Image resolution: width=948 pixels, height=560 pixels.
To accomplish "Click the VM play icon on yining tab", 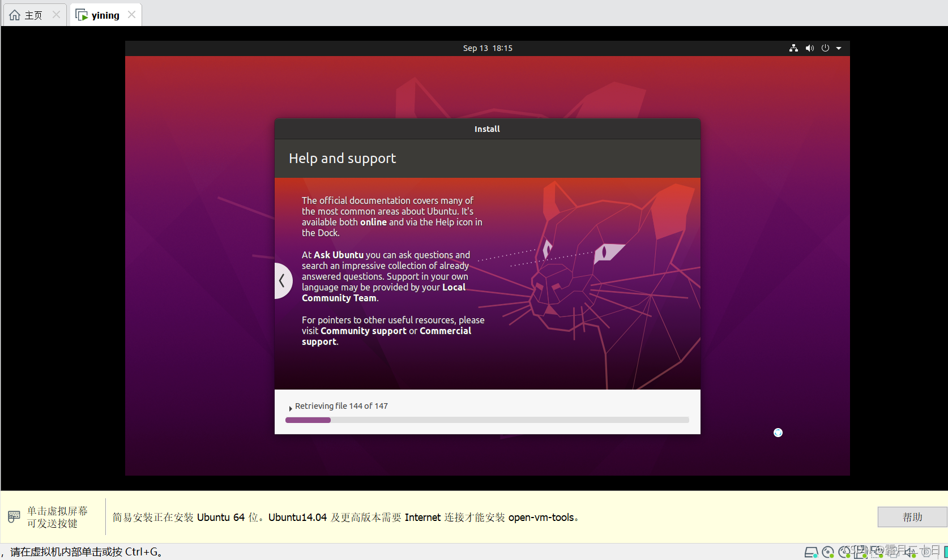I will click(82, 15).
